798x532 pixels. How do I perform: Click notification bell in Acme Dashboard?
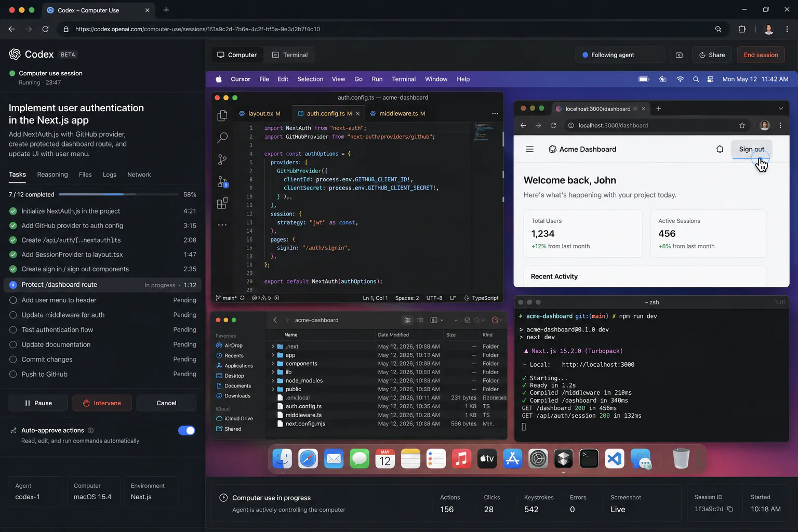tap(720, 149)
